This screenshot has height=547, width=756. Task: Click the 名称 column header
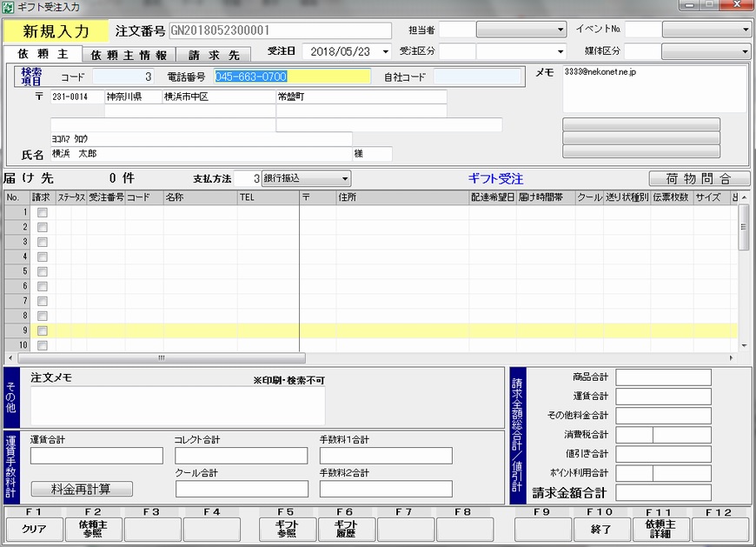(200, 197)
